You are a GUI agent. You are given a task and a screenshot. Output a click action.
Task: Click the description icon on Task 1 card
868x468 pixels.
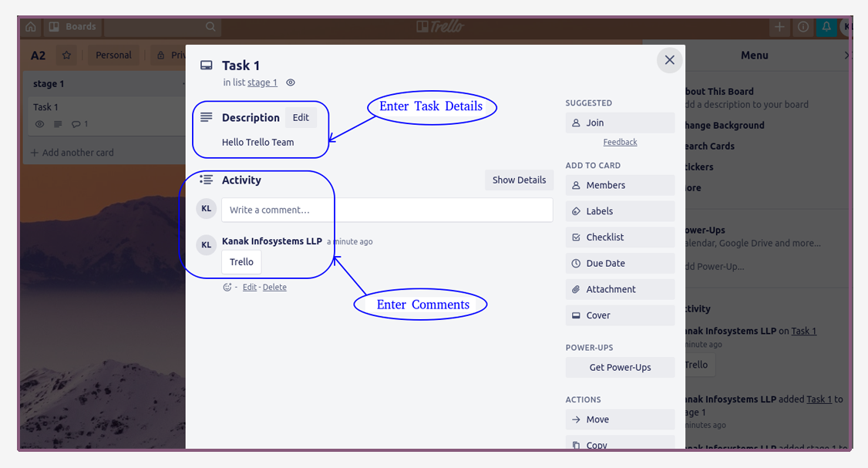click(58, 124)
